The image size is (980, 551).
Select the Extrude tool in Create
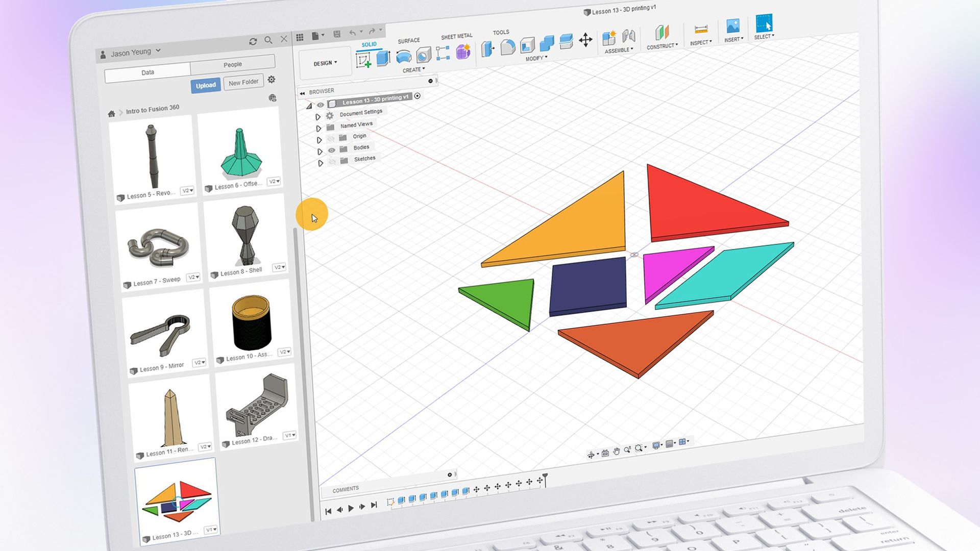pyautogui.click(x=383, y=58)
